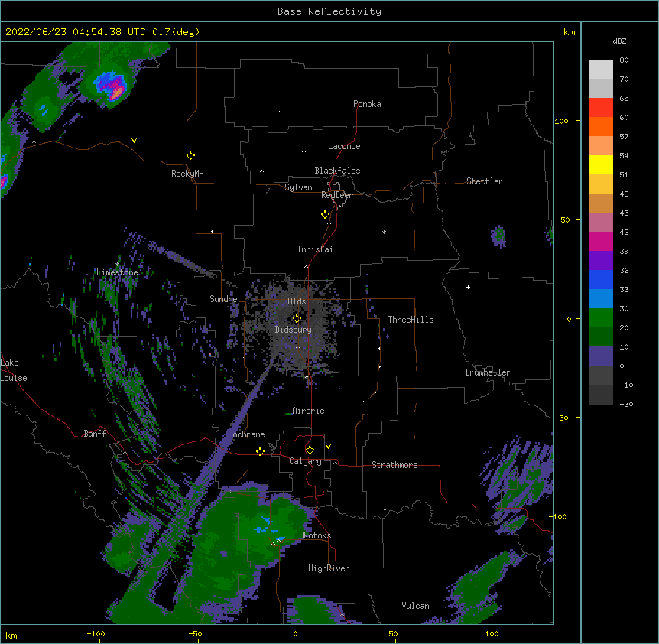Viewport: 659px width, 644px height.
Task: Click the yellow station marker above RockyMH
Action: (191, 156)
